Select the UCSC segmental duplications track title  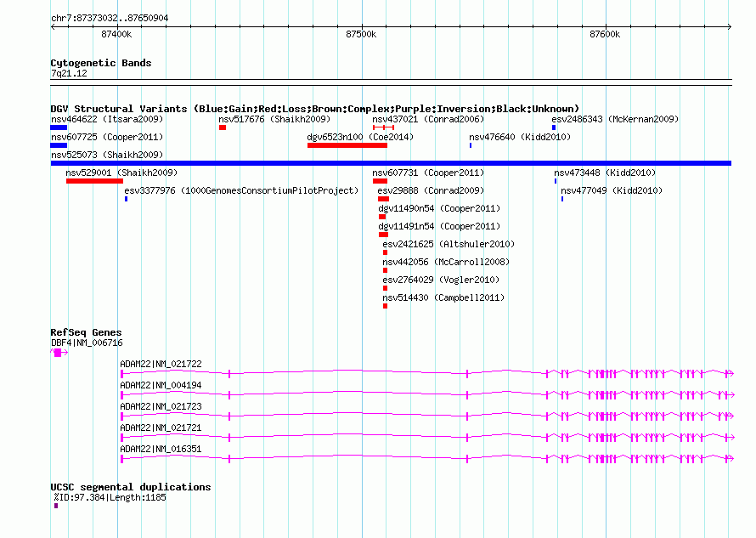(x=131, y=487)
